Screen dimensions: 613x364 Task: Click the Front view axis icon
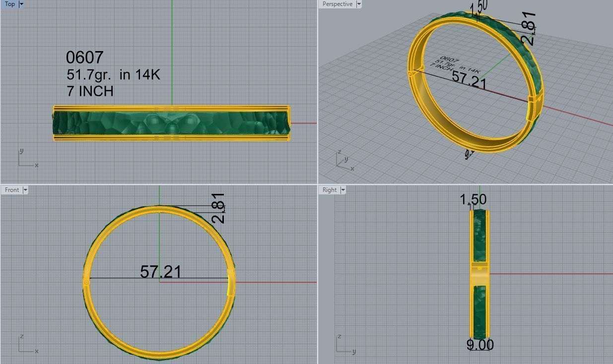pos(28,343)
